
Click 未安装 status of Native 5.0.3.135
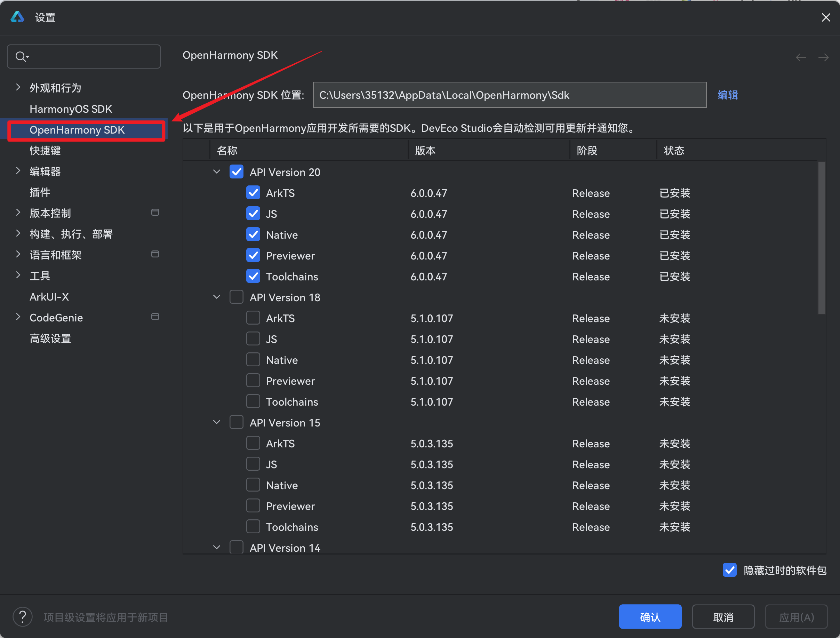click(x=675, y=485)
